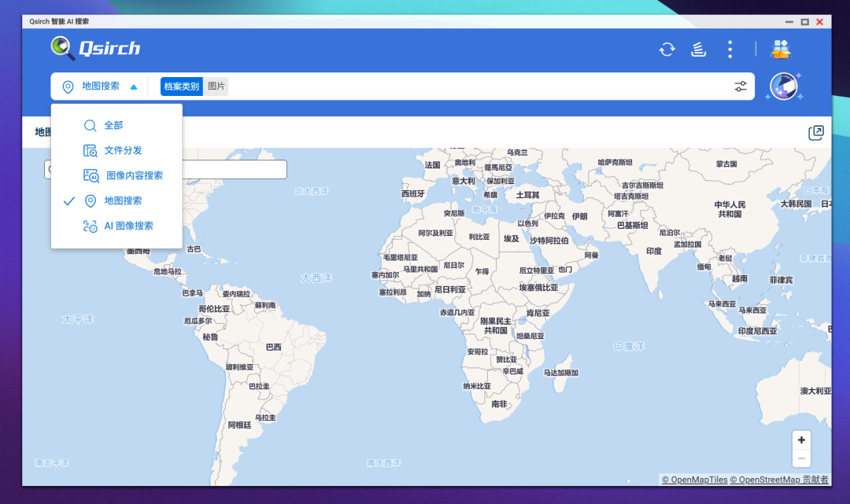Click 西班牙 label on the map

[413, 193]
